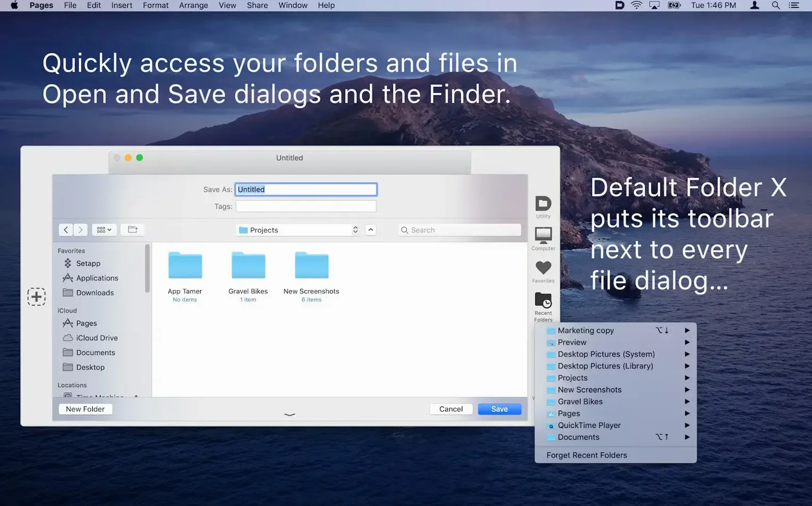Screen dimensions: 812x506
Task: Open the Favorites heart menu
Action: (543, 272)
